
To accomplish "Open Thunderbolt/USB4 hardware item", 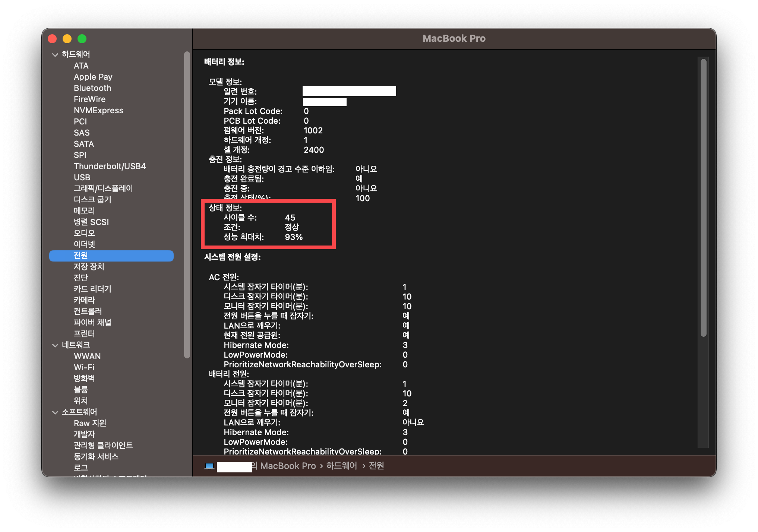I will 110,167.
